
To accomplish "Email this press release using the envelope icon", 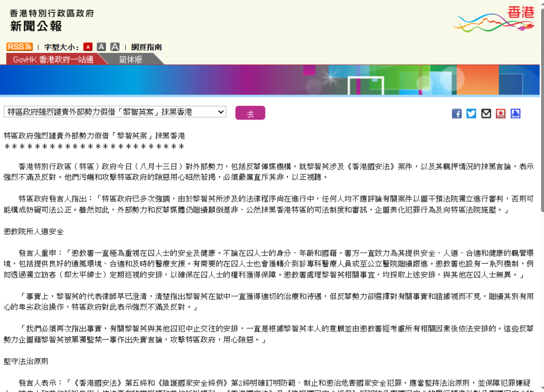I will (x=486, y=114).
